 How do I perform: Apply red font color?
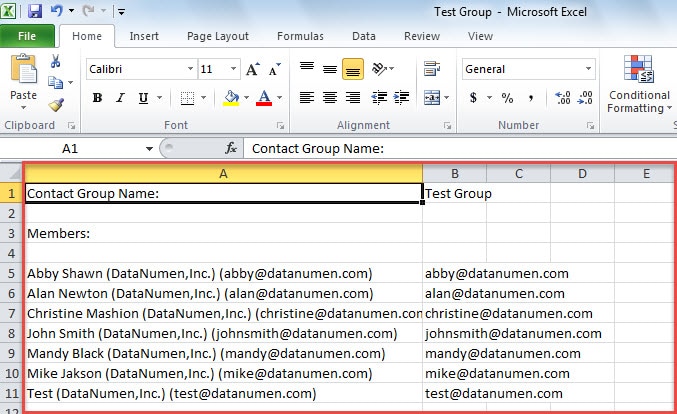click(x=264, y=98)
